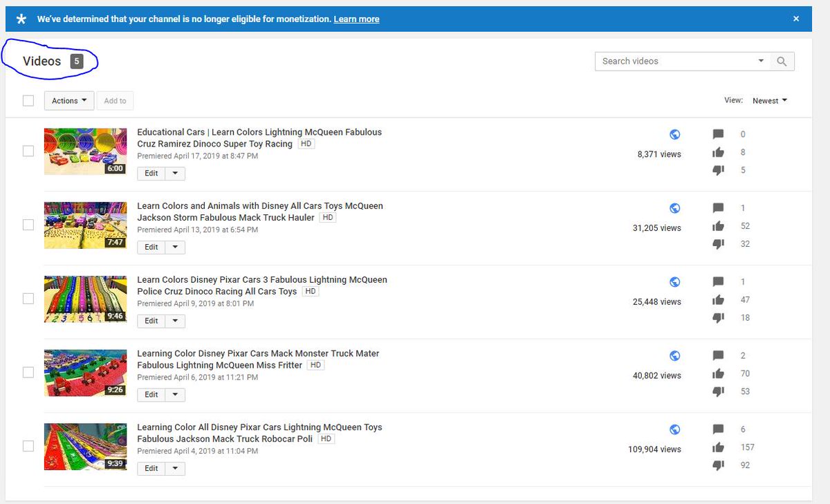Open thumbnail of 9:26 video
The height and width of the screenshot is (504, 830).
click(86, 372)
